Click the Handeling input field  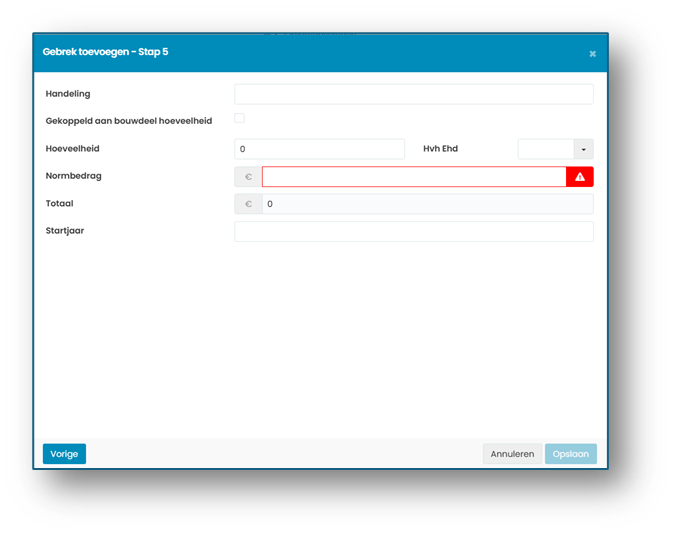tap(414, 94)
